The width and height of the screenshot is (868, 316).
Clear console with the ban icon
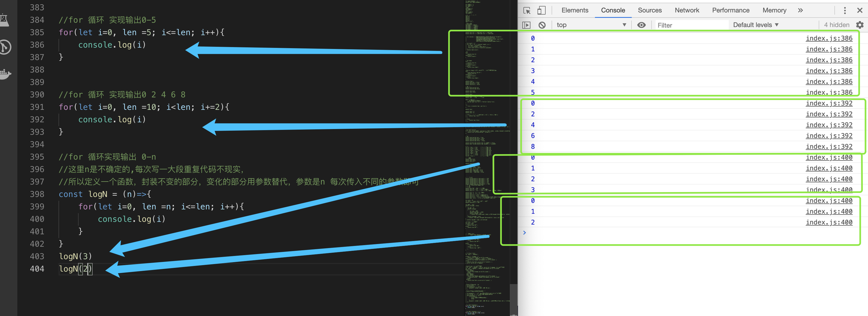click(542, 25)
